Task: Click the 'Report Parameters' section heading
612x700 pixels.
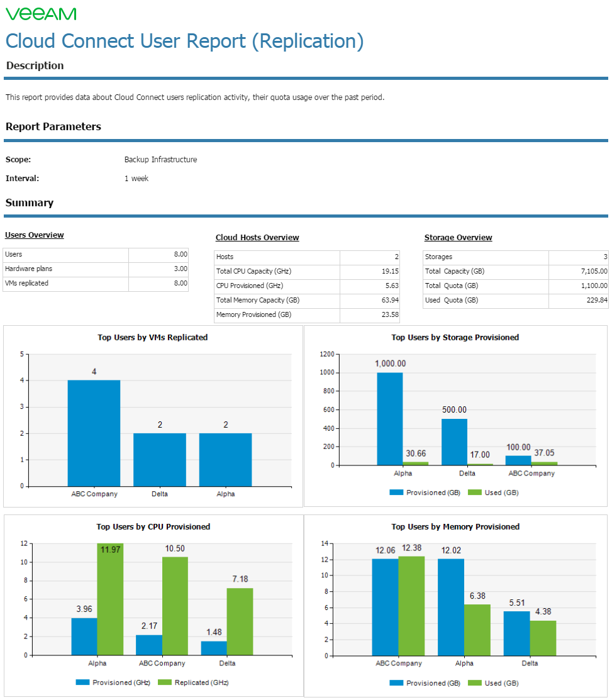Action: click(53, 127)
